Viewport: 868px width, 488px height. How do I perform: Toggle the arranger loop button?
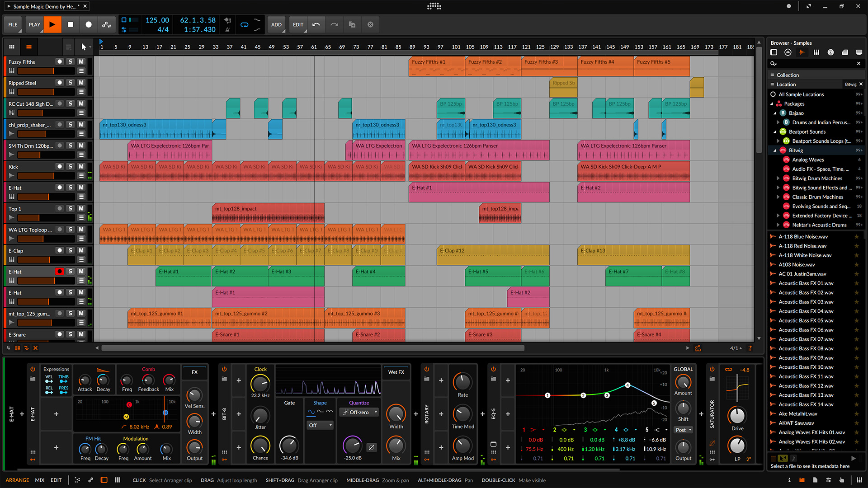coord(244,25)
